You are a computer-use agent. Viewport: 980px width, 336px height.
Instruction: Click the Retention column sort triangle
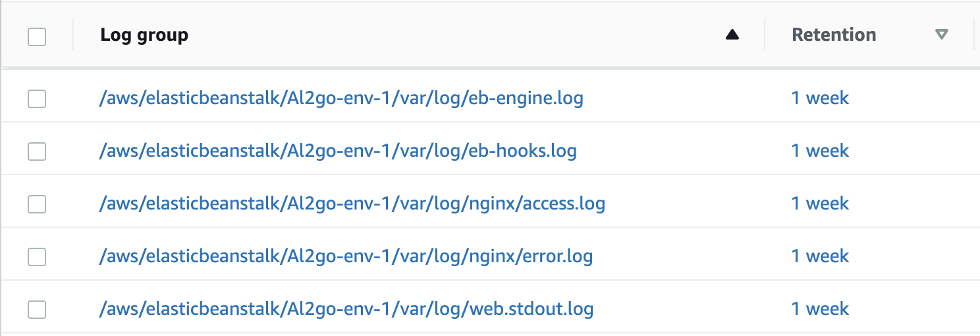click(x=942, y=35)
